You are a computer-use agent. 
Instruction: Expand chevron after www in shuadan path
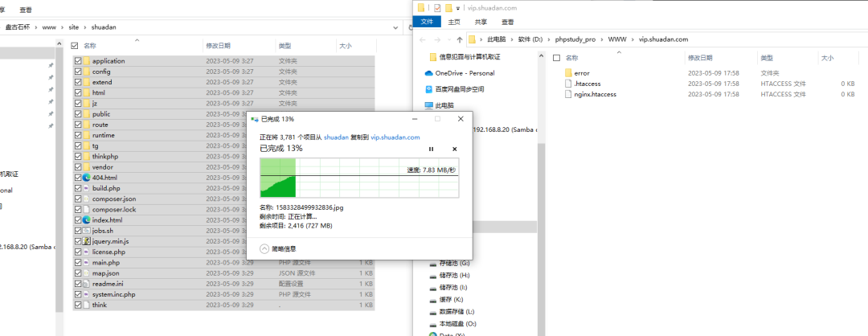point(62,27)
